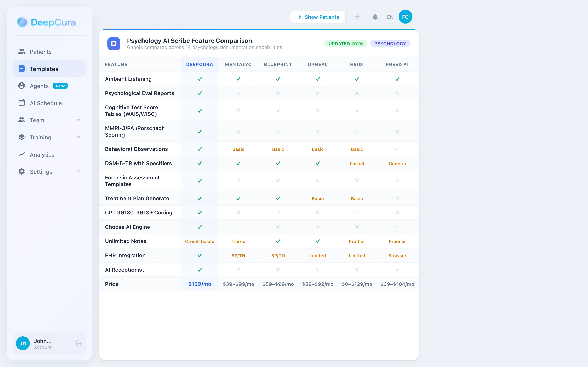Viewport: 588px width, 367px height.
Task: Click the Agents person icon
Action: pyautogui.click(x=22, y=86)
